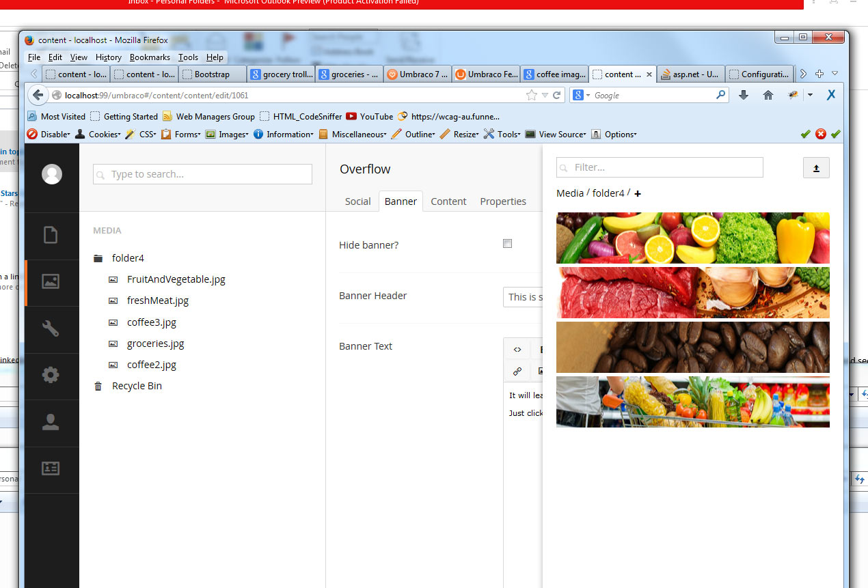
Task: Open the Members card section icon
Action: pos(51,468)
